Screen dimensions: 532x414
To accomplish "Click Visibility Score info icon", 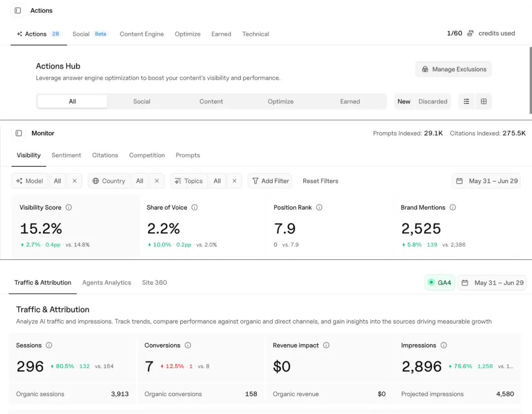I will [x=69, y=208].
